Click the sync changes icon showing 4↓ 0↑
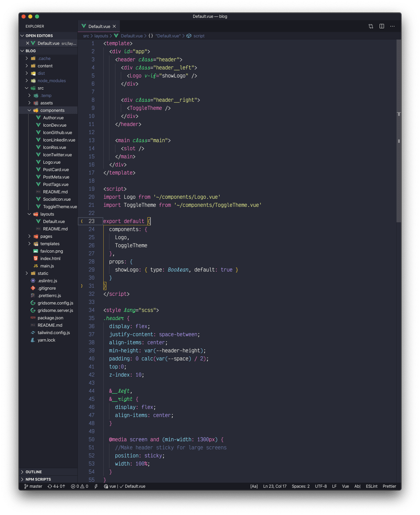 coord(56,486)
